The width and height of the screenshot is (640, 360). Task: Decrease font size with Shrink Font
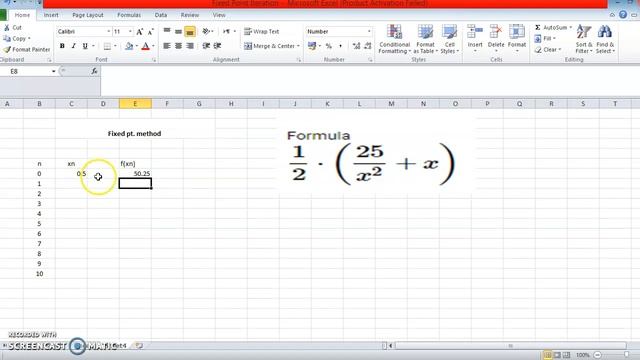coord(150,31)
